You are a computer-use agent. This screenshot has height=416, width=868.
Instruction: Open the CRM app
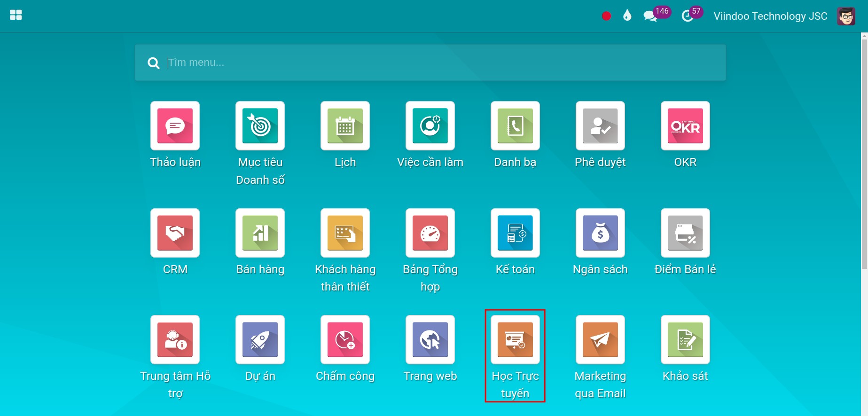point(175,233)
